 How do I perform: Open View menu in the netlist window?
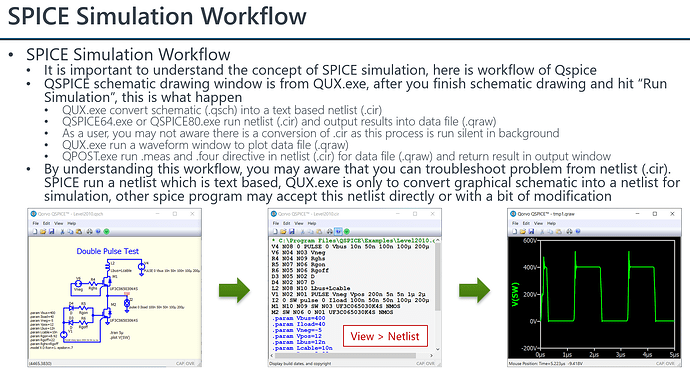click(x=299, y=223)
